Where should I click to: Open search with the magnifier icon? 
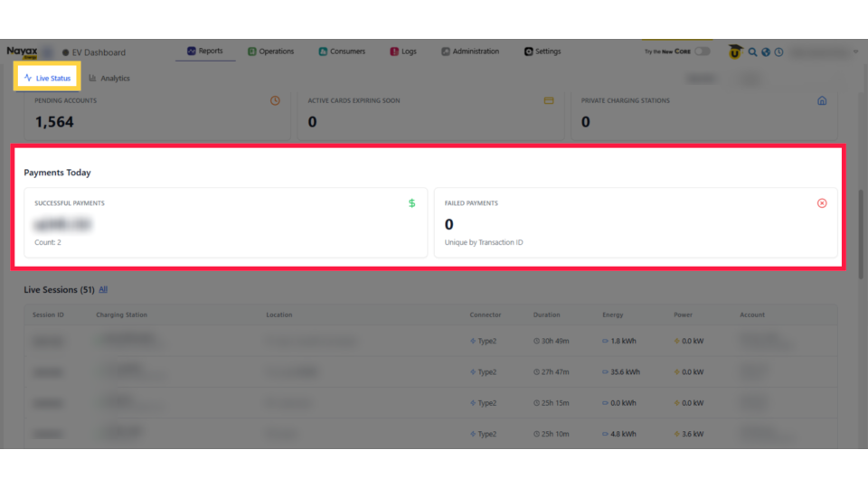(x=752, y=52)
